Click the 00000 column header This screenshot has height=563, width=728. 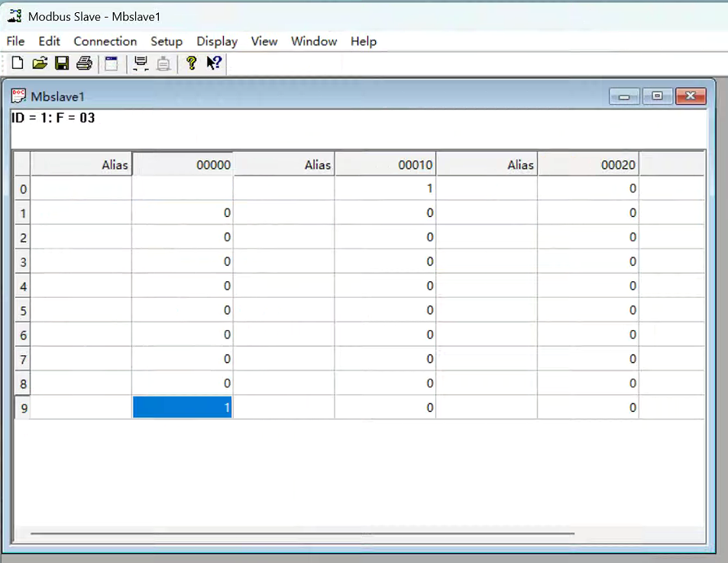183,164
